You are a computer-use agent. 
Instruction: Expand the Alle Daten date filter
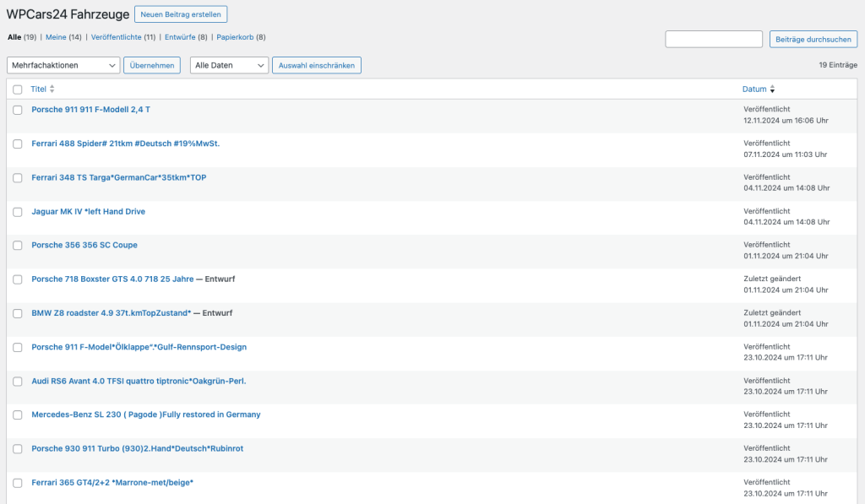coord(229,65)
